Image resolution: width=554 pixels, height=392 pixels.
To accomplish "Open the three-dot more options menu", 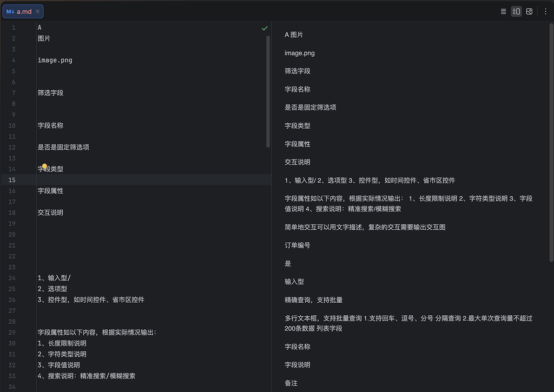I will tap(545, 12).
